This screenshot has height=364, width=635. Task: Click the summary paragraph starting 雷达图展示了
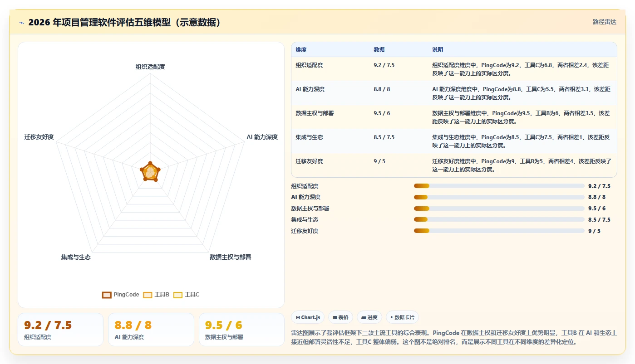[x=454, y=338]
